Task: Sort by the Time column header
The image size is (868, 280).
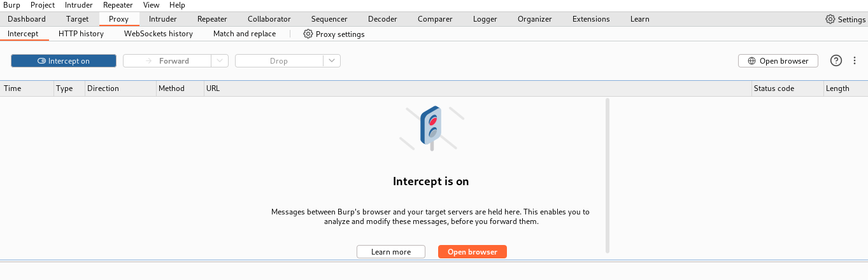Action: [27, 88]
